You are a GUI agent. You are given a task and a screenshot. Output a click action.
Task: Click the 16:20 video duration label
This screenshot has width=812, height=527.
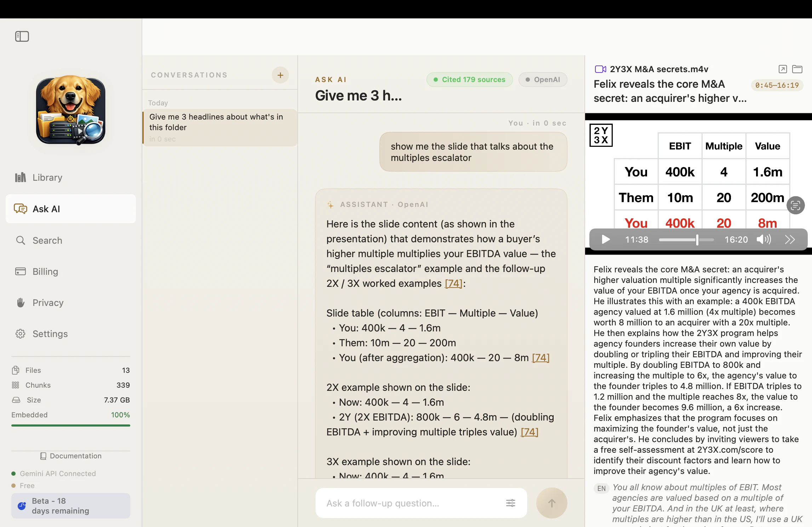[x=736, y=239]
